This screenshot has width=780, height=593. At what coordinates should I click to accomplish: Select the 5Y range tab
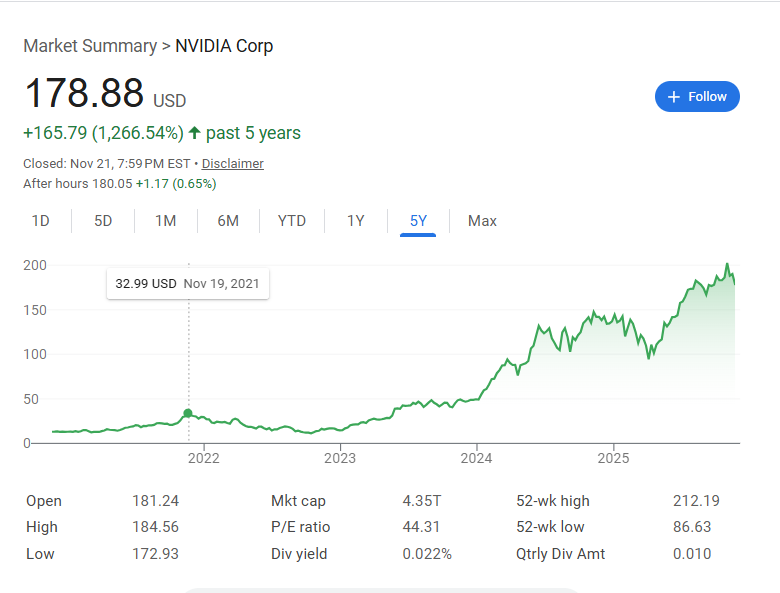pyautogui.click(x=418, y=221)
